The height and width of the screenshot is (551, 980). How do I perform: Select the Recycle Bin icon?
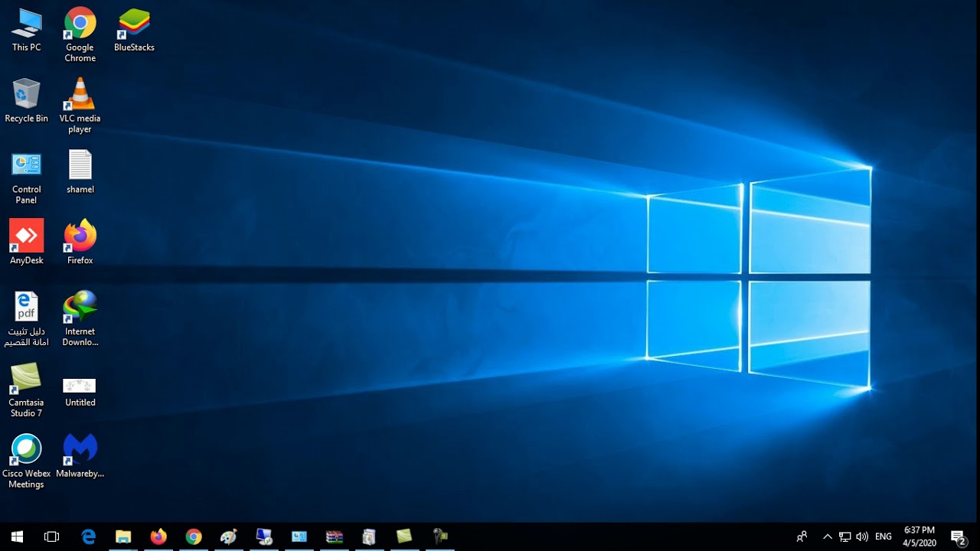click(x=26, y=101)
